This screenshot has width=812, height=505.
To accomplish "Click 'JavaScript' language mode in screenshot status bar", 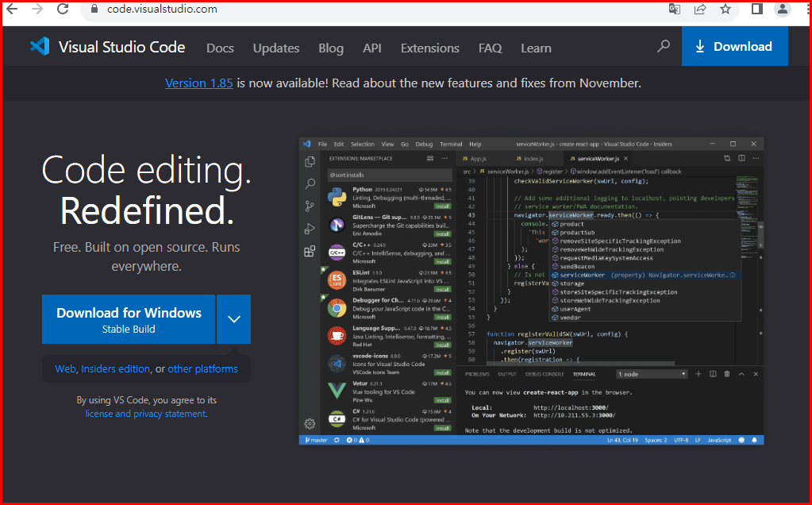I will point(719,440).
